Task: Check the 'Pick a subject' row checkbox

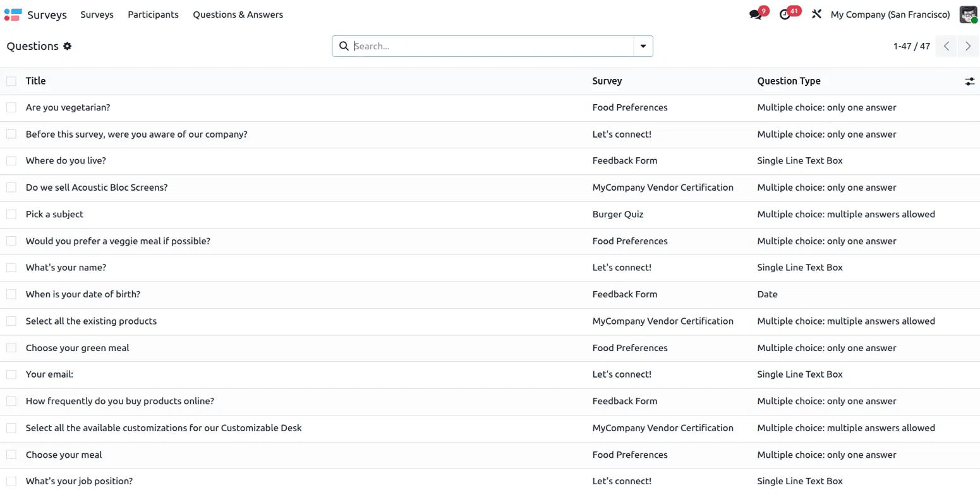Action: click(11, 214)
